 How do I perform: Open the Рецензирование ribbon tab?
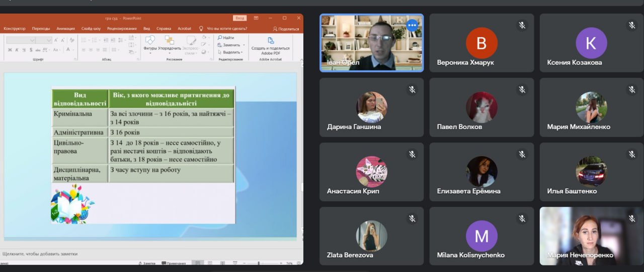pos(122,29)
